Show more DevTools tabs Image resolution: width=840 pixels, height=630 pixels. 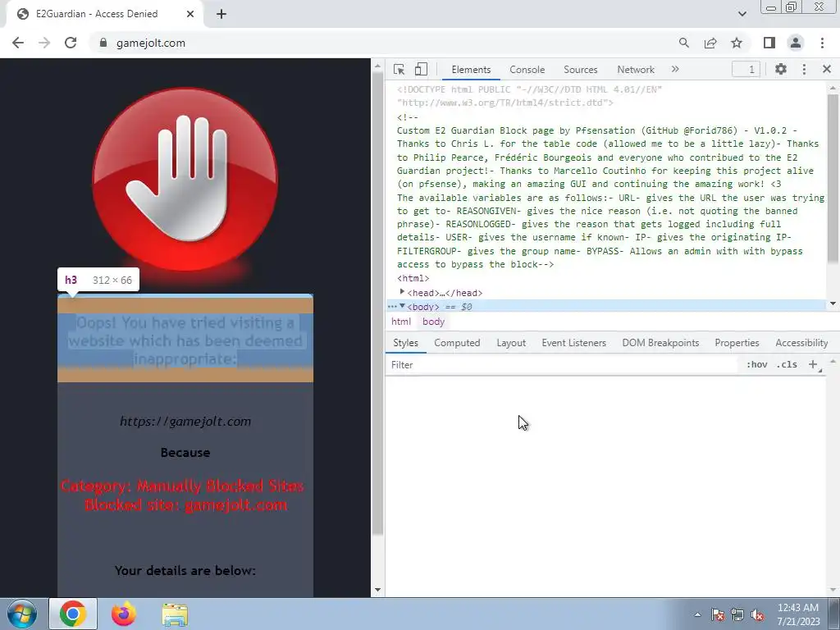coord(675,69)
